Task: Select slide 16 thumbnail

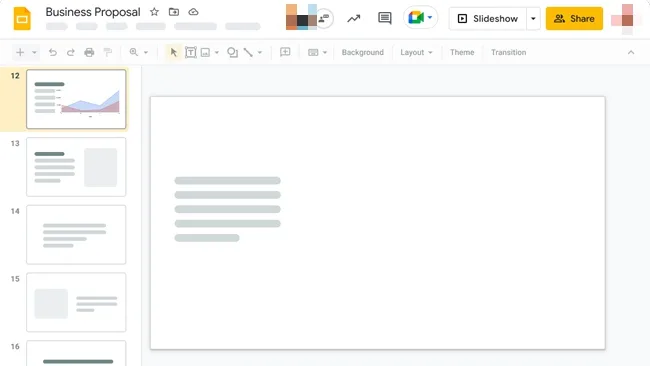Action: 76,353
